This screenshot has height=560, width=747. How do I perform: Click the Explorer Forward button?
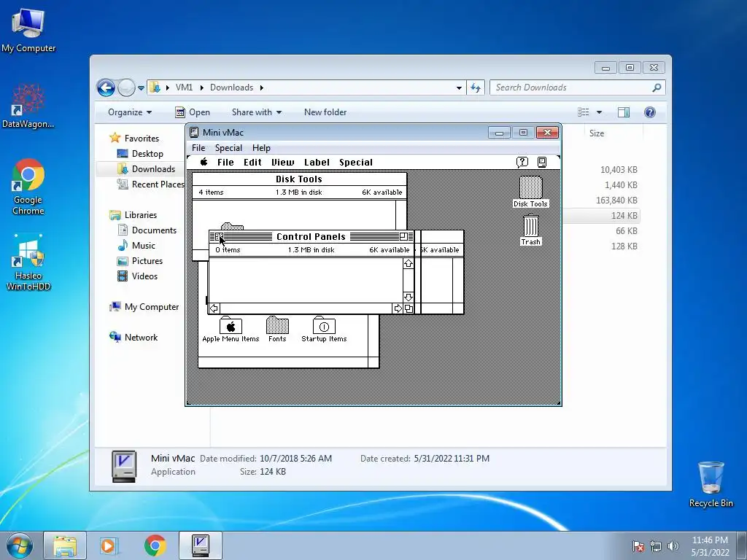(x=126, y=87)
